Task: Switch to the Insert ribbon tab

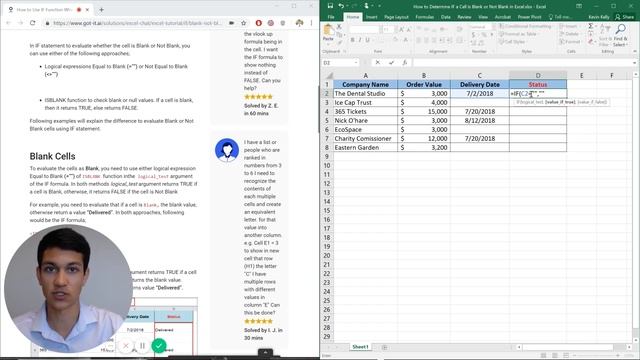Action: click(x=371, y=17)
